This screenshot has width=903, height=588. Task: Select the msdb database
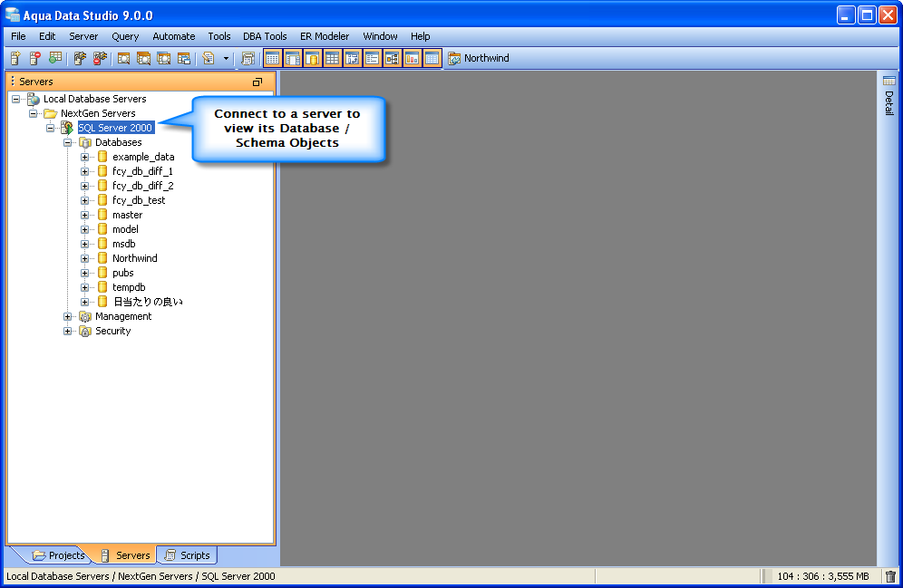point(124,244)
